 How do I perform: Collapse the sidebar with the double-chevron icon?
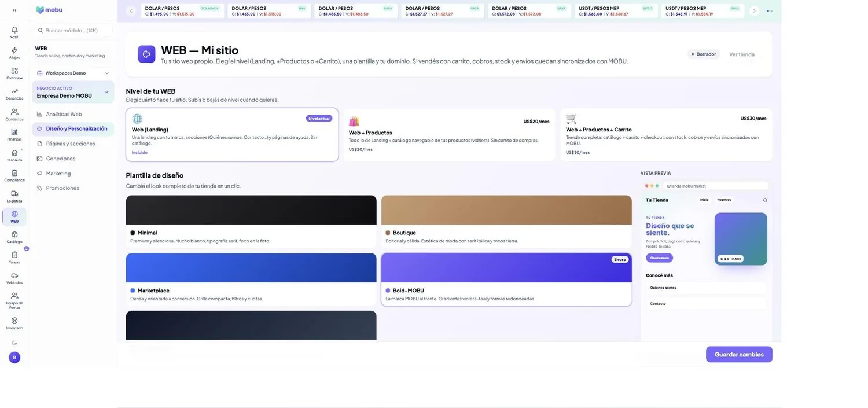(x=14, y=10)
